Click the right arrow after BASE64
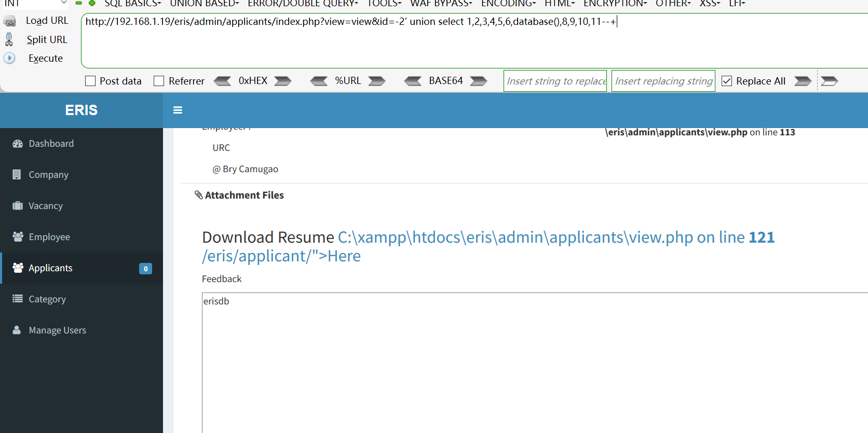 [x=479, y=81]
